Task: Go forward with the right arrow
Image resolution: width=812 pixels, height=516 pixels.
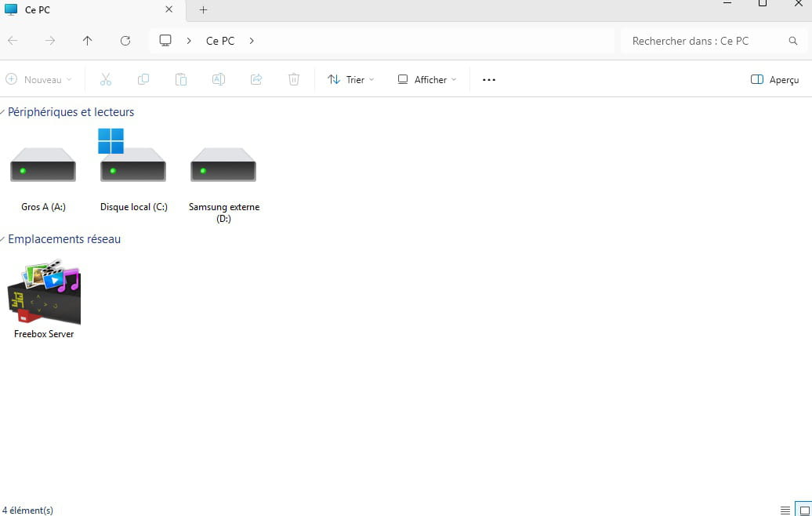Action: [x=49, y=41]
